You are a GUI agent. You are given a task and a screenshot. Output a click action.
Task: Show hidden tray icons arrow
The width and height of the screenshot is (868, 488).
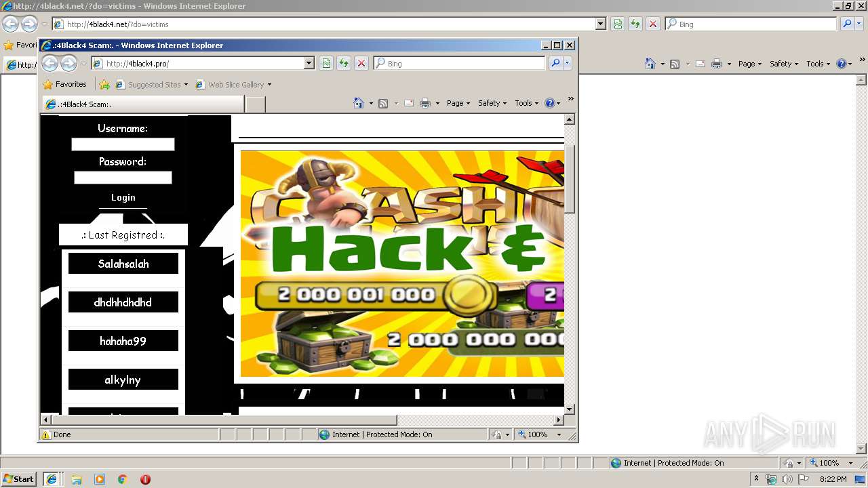757,479
